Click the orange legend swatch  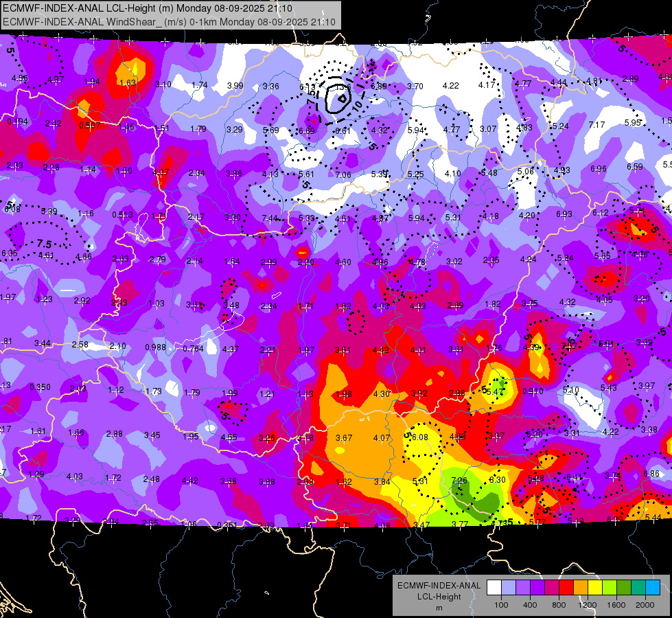click(x=581, y=588)
